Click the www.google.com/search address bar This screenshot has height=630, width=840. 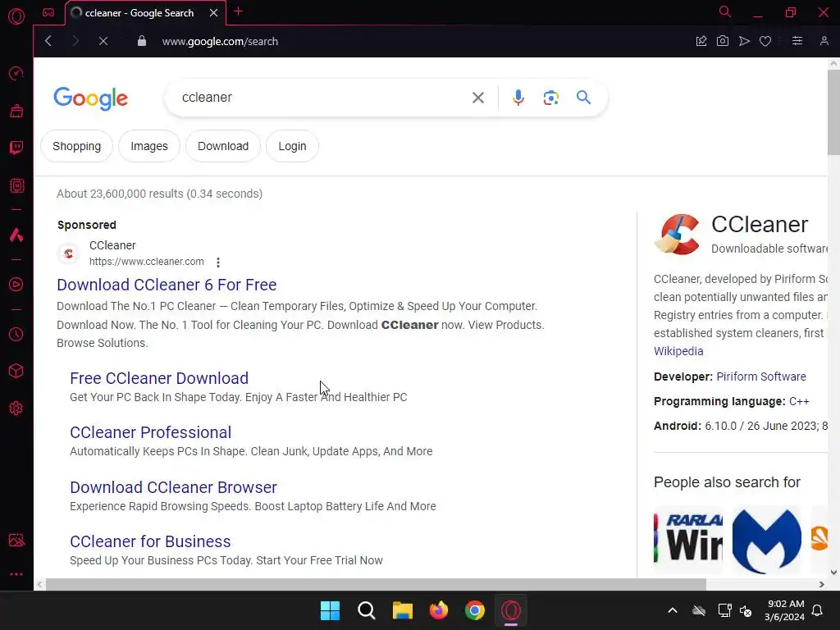coord(220,41)
